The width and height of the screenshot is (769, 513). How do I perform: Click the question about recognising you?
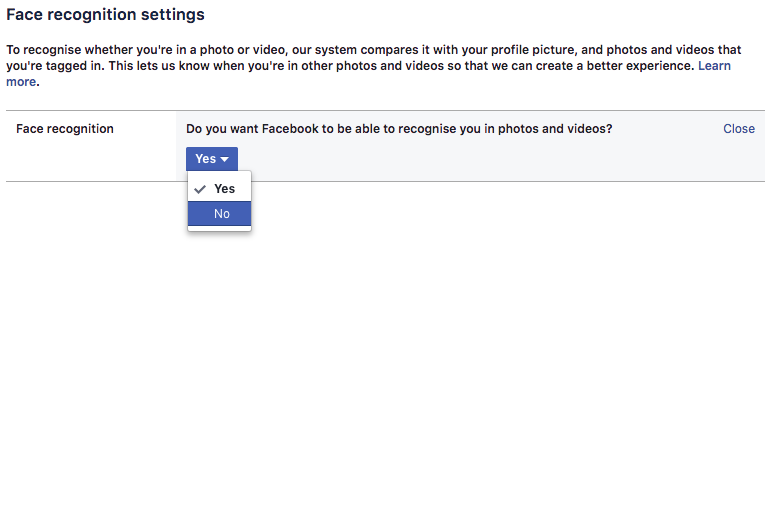tap(399, 129)
